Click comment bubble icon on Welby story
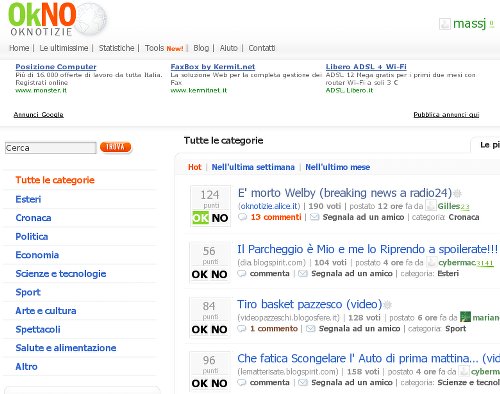This screenshot has height=394, width=500. coord(242,217)
